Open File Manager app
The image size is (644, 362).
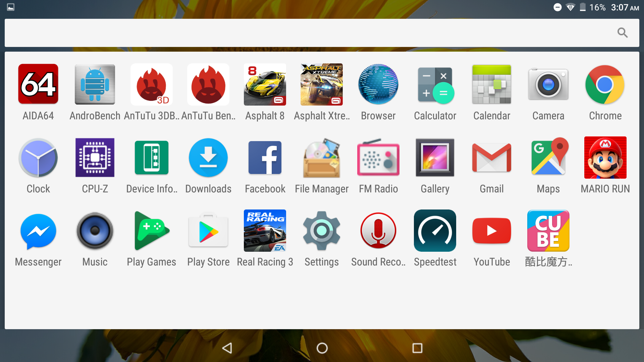pos(322,158)
